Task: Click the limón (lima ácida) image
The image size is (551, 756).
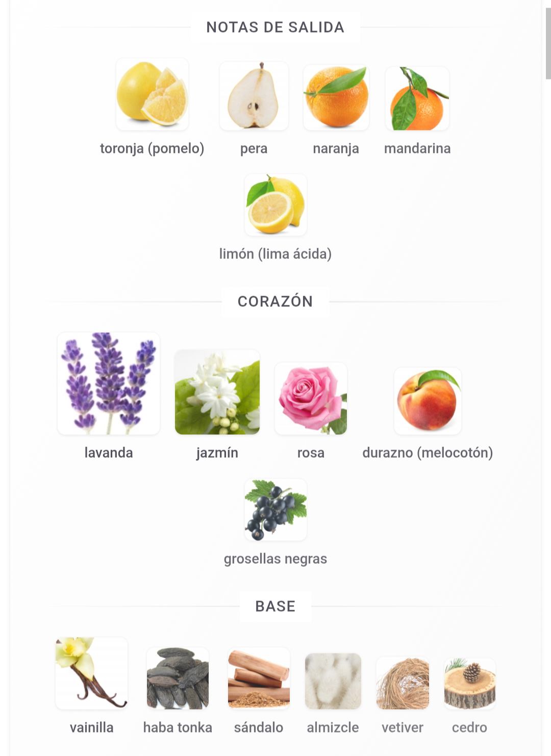Action: [x=275, y=205]
